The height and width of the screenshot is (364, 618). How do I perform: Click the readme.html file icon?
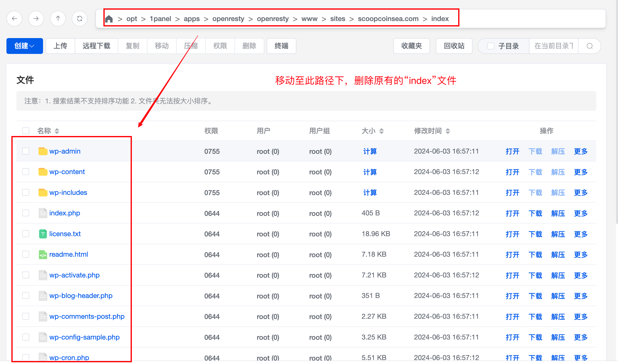pyautogui.click(x=43, y=254)
